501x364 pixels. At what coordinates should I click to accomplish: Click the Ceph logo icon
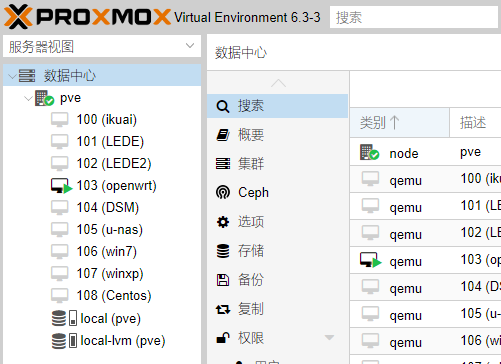point(223,192)
